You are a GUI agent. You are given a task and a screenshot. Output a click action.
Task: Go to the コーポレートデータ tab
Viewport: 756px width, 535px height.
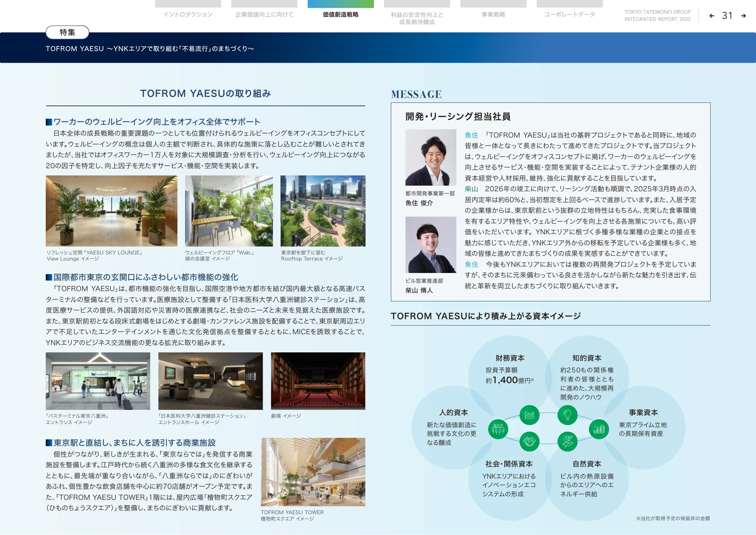[570, 14]
